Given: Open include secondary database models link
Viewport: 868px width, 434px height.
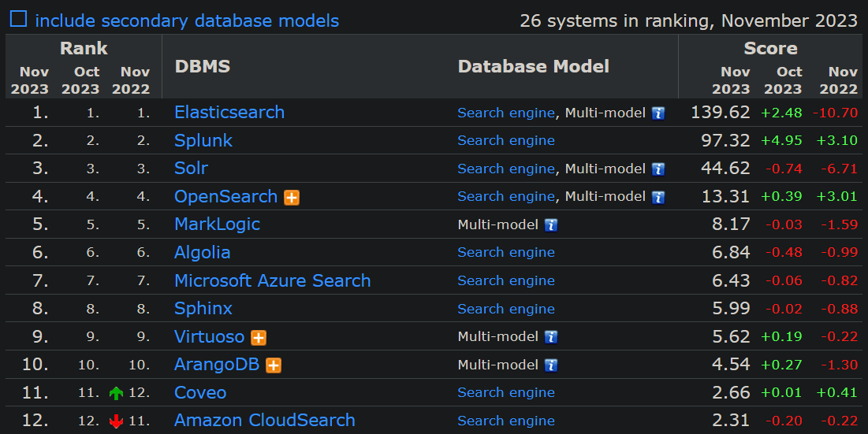Looking at the screenshot, I should 187,21.
